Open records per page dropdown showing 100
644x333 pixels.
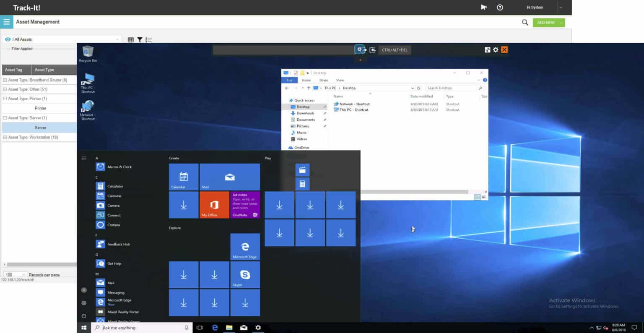(x=15, y=275)
